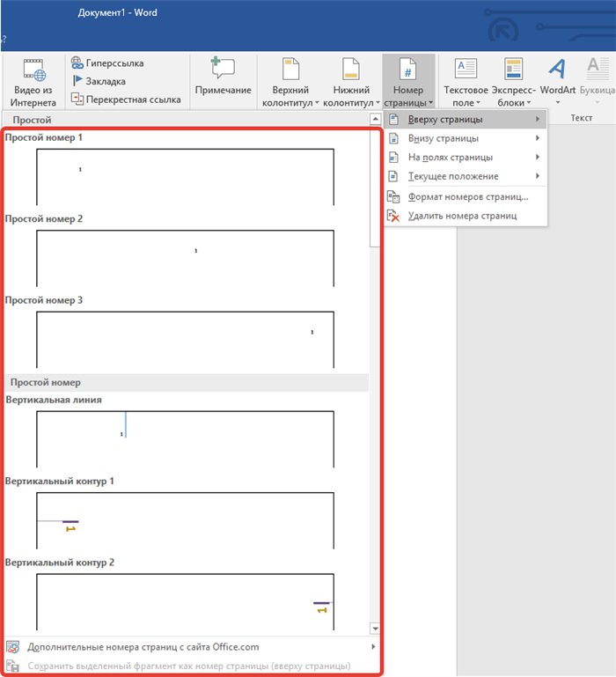The image size is (616, 677).
Task: Pick the Вертикальная линия page number style
Action: click(x=185, y=439)
